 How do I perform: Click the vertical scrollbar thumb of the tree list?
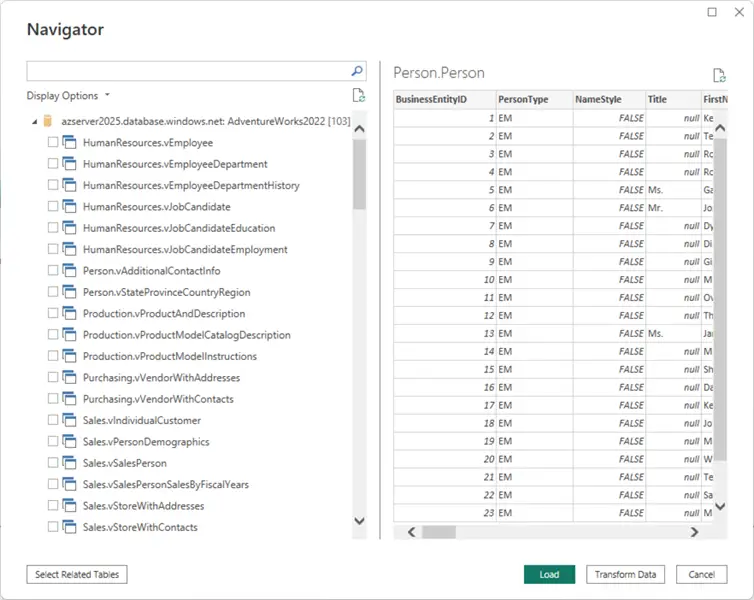tap(359, 175)
